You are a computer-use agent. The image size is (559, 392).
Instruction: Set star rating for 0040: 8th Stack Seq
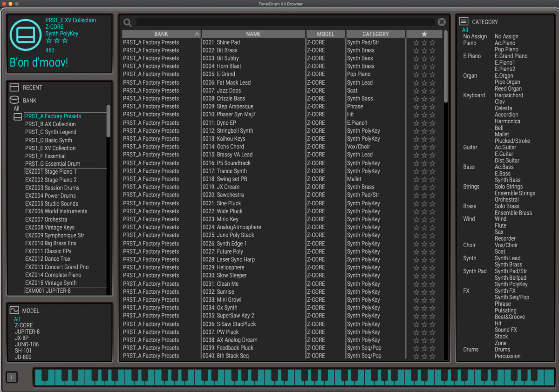pos(424,357)
